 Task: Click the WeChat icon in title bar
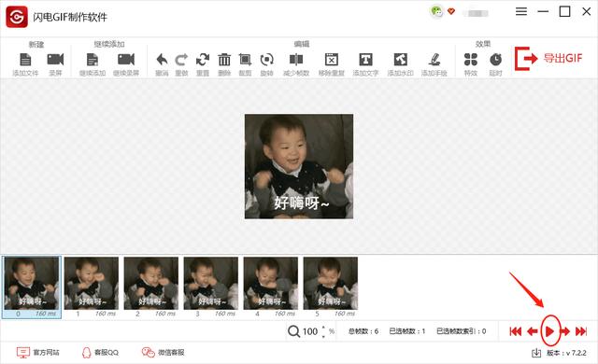pyautogui.click(x=436, y=11)
